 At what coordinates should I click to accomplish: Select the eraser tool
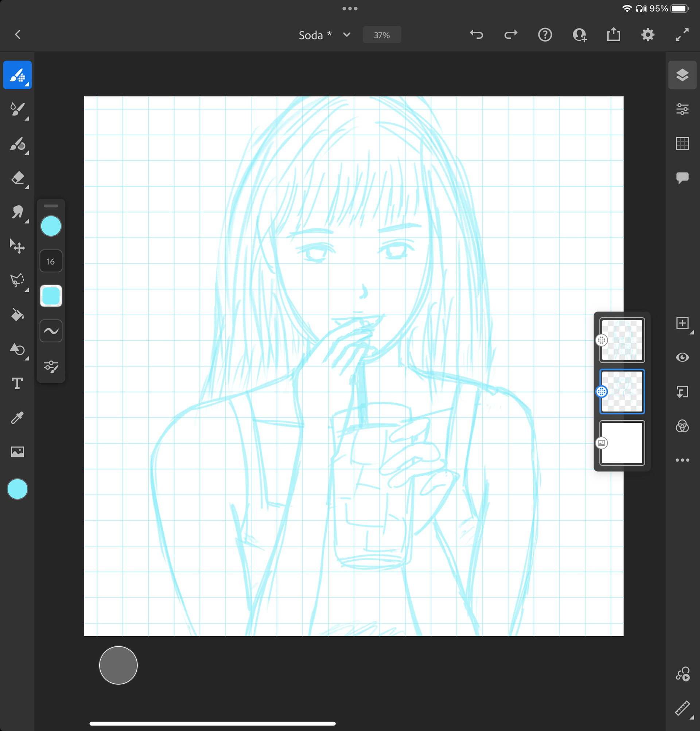pos(17,178)
